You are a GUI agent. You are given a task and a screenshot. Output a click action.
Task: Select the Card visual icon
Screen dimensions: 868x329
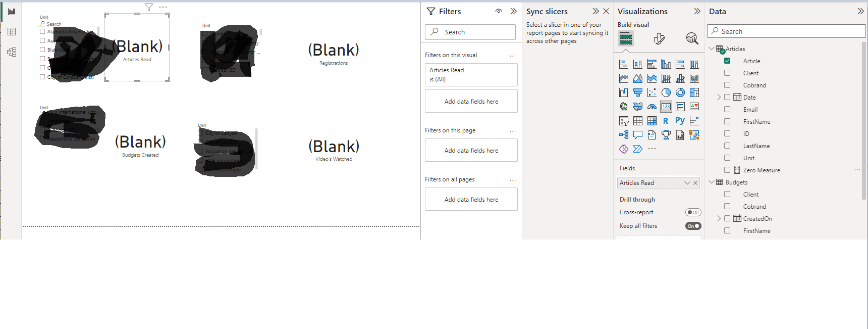(666, 107)
